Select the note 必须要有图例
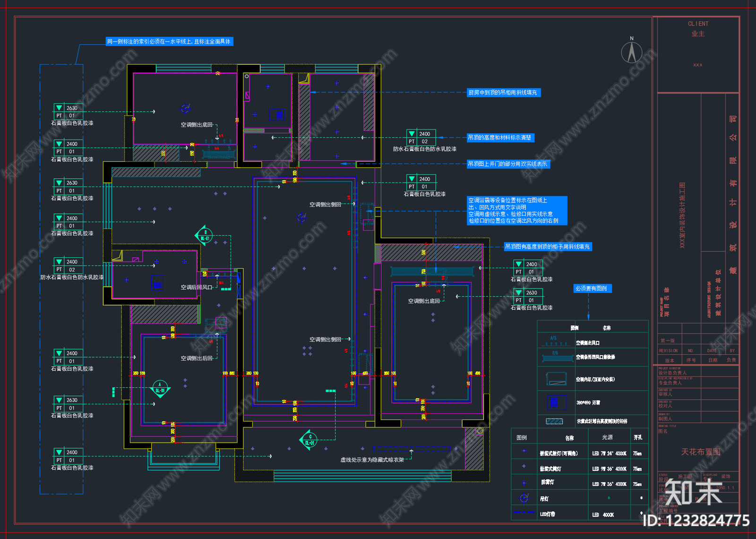Image resolution: width=756 pixels, height=539 pixels. 593,288
